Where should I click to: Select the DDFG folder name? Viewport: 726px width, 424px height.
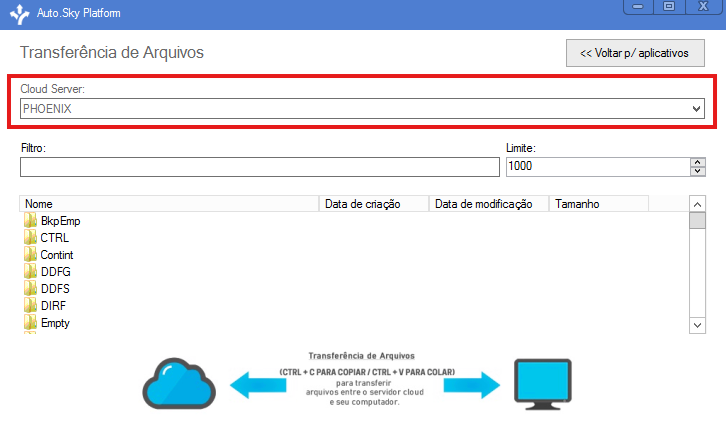coord(56,272)
